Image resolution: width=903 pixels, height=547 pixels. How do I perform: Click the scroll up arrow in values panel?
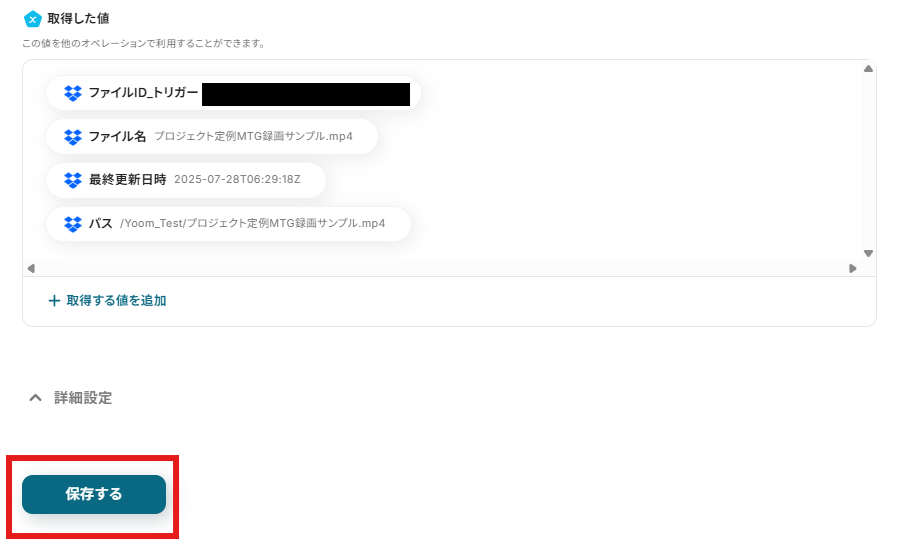pyautogui.click(x=868, y=69)
